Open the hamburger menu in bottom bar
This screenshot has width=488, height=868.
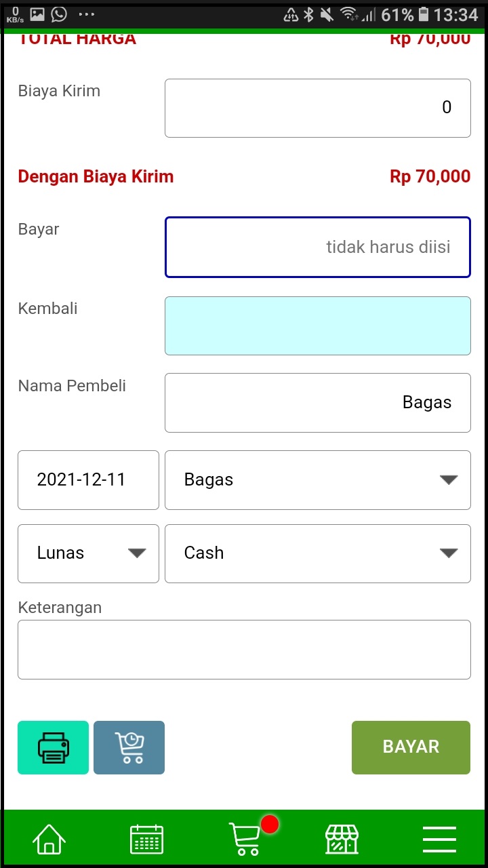click(x=439, y=838)
